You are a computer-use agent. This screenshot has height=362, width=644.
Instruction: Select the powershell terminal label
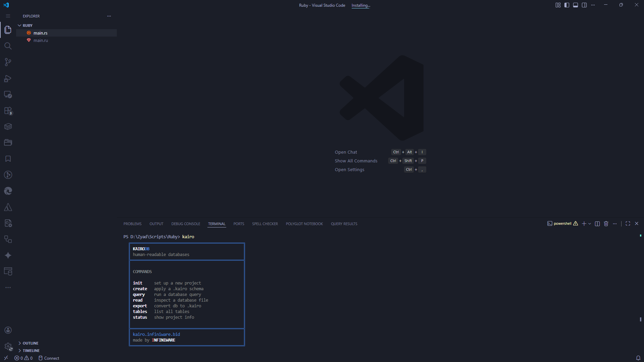(562, 224)
